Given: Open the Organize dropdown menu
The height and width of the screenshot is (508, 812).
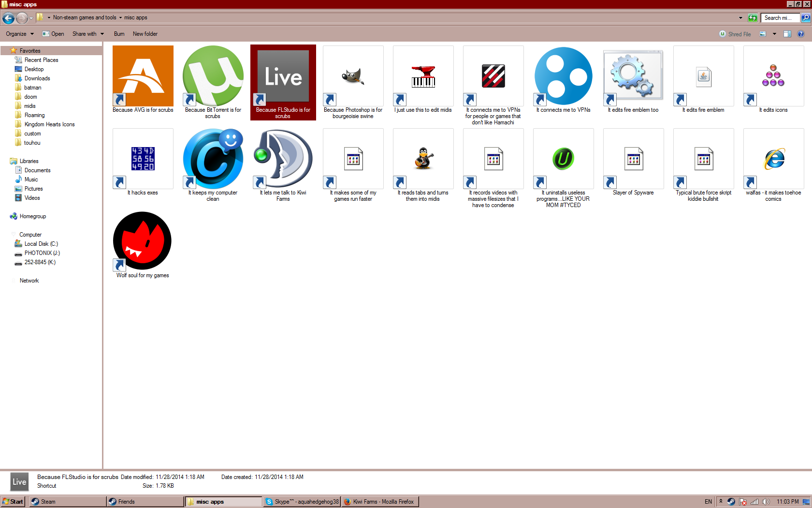Looking at the screenshot, I should (x=20, y=34).
